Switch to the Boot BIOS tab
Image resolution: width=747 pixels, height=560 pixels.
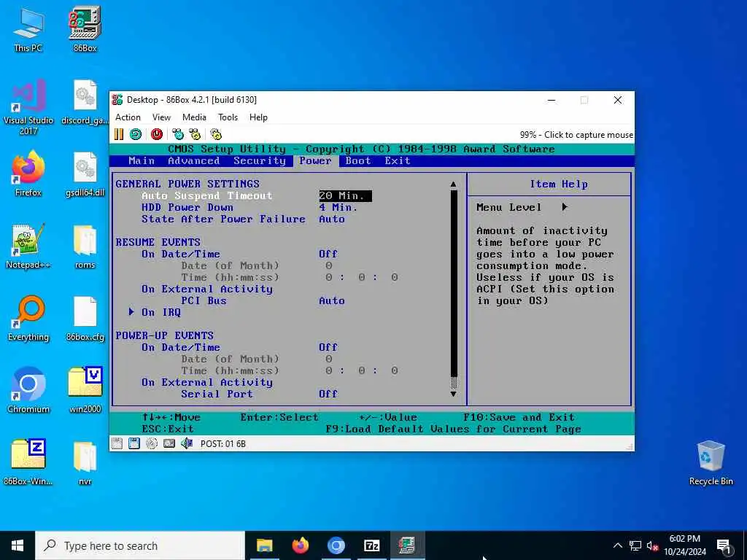pos(358,161)
